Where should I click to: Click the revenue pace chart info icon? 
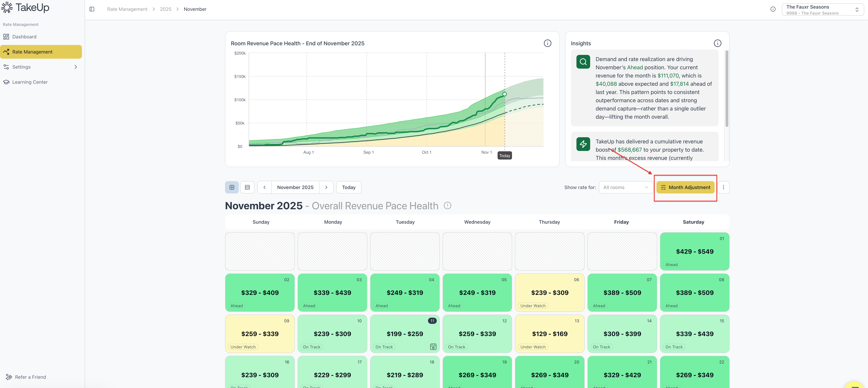(547, 43)
